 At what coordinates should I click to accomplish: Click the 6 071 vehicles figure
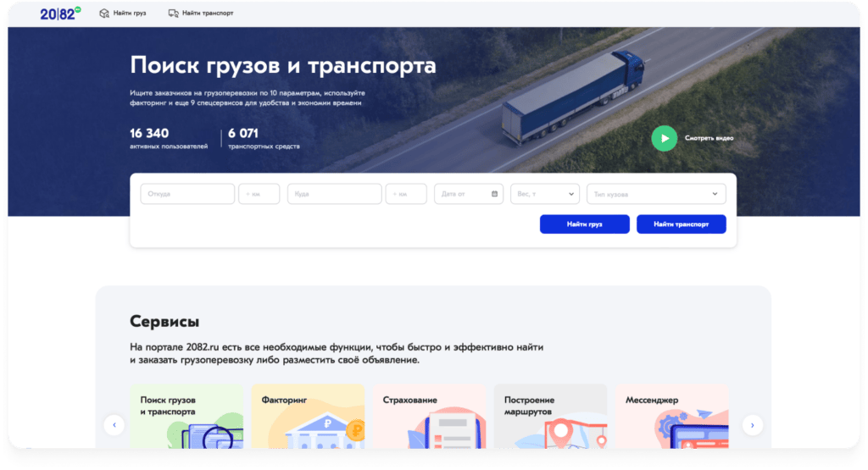tap(243, 133)
